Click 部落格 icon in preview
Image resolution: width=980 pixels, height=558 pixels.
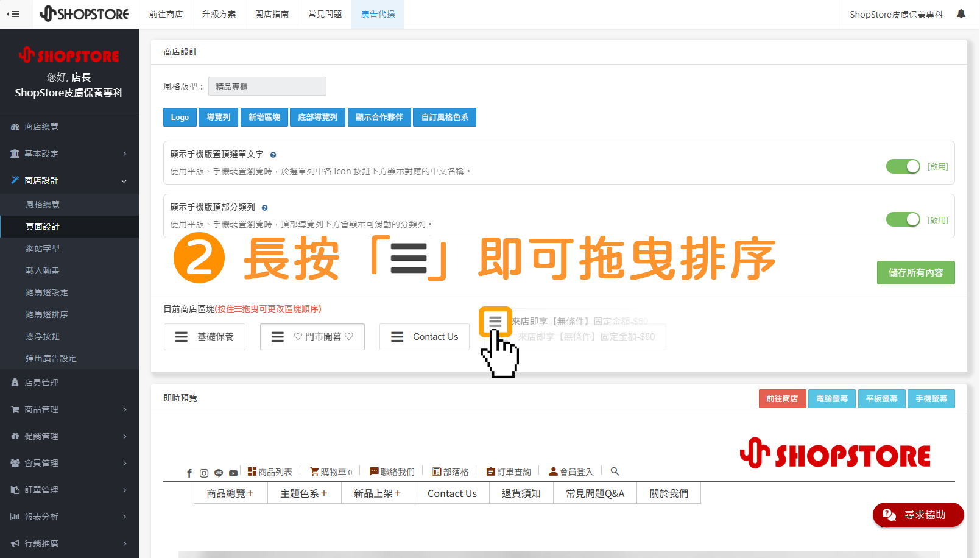point(437,471)
